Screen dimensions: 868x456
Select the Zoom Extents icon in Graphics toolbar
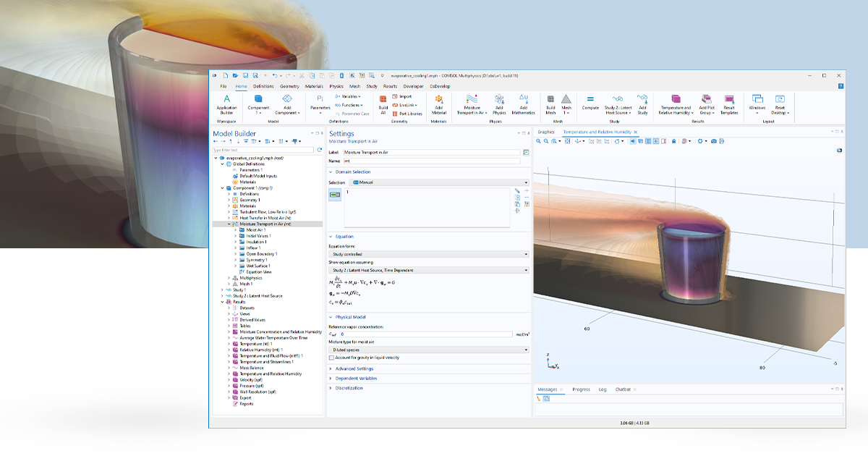click(567, 140)
